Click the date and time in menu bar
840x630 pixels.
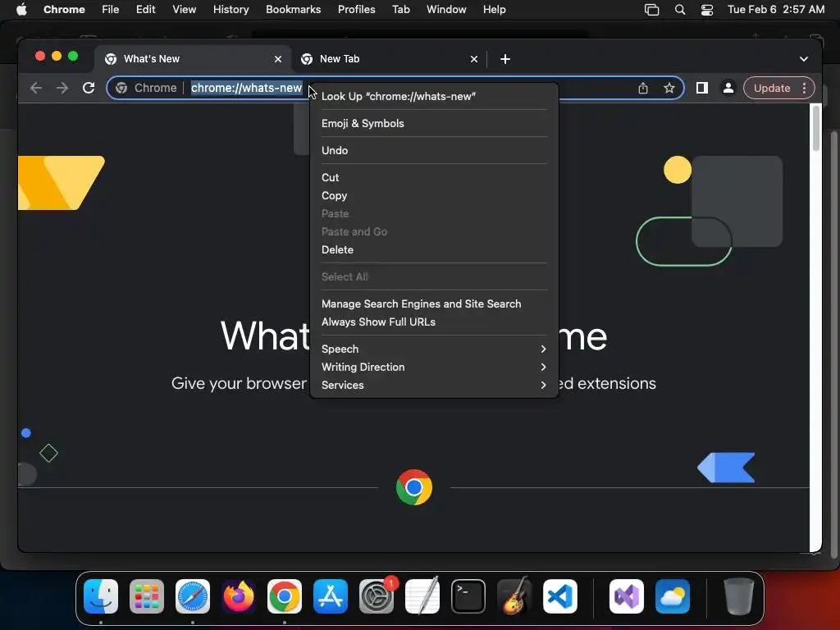click(x=776, y=10)
